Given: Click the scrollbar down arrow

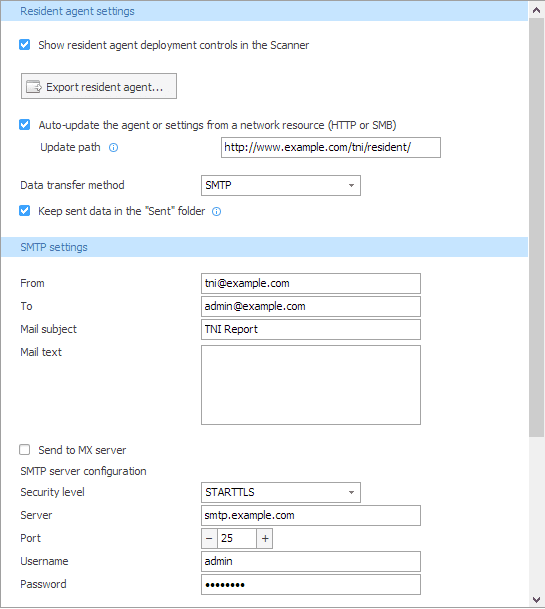Looking at the screenshot, I should [536, 600].
